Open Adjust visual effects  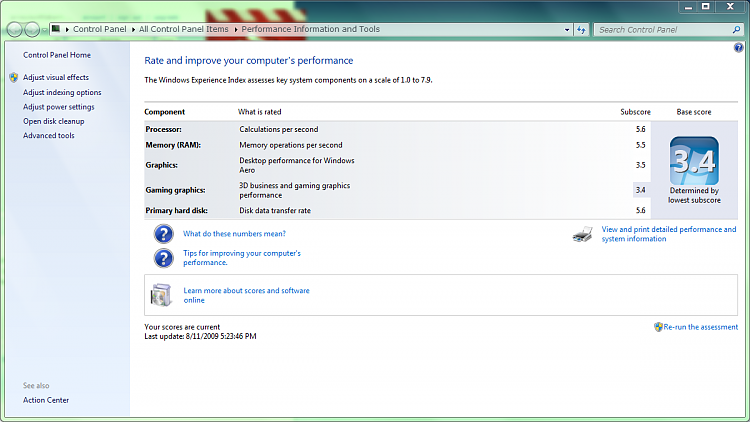(56, 77)
